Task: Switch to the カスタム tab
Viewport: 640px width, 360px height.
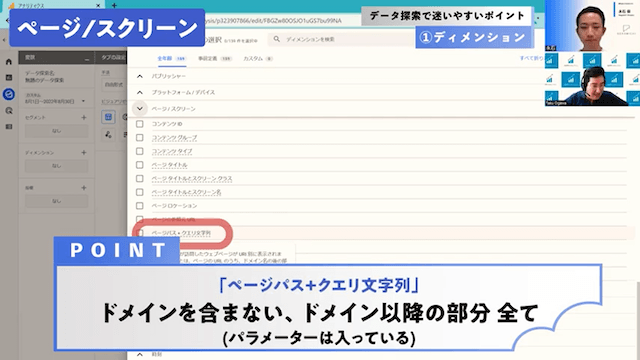Action: (x=258, y=59)
